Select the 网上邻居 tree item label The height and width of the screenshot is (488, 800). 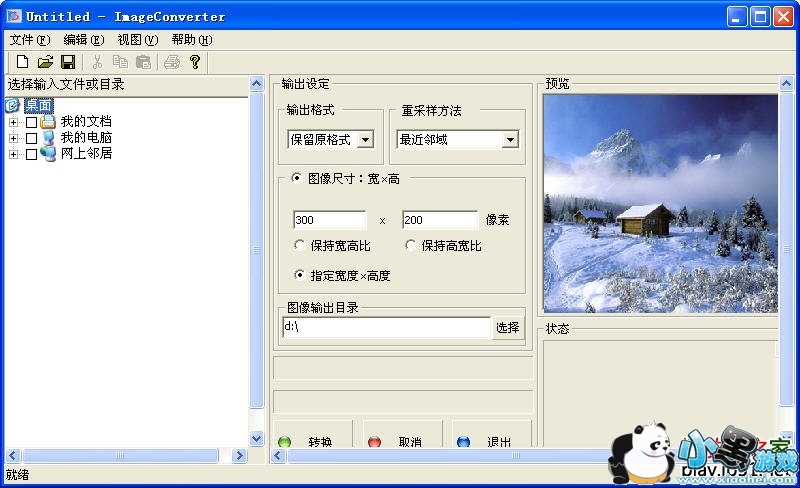tap(86, 153)
